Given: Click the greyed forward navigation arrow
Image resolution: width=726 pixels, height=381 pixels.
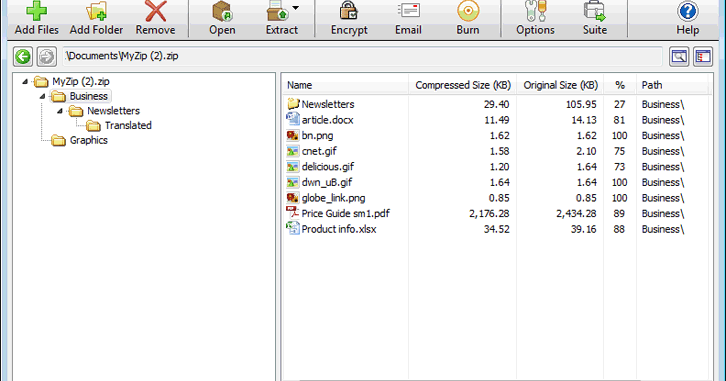Looking at the screenshot, I should 46,56.
